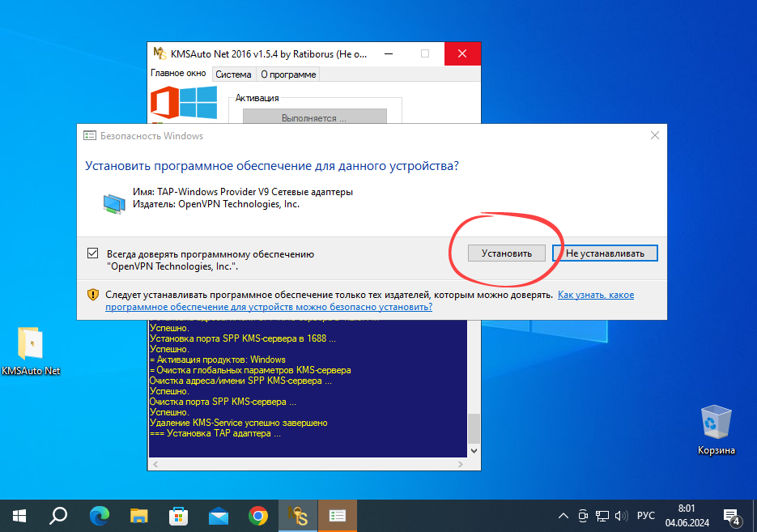Switch to Windows Security dialog taskbar icon
This screenshot has width=757, height=532.
click(x=337, y=516)
